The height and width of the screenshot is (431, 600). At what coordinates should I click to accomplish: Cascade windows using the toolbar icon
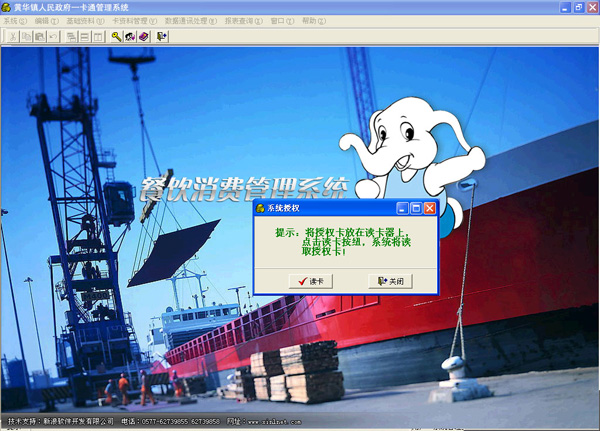coord(72,36)
